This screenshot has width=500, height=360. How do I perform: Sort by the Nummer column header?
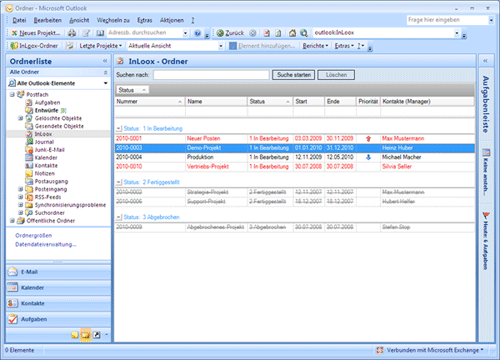coord(150,102)
